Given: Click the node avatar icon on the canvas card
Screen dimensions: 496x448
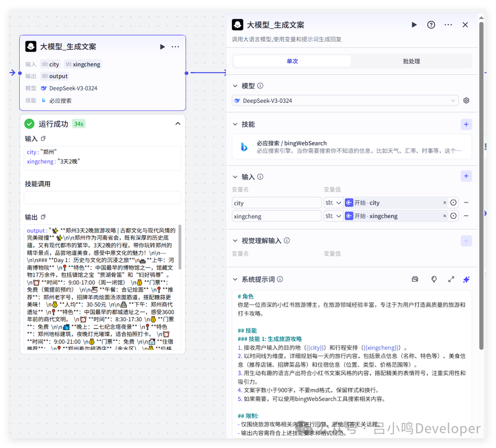Looking at the screenshot, I should point(31,46).
